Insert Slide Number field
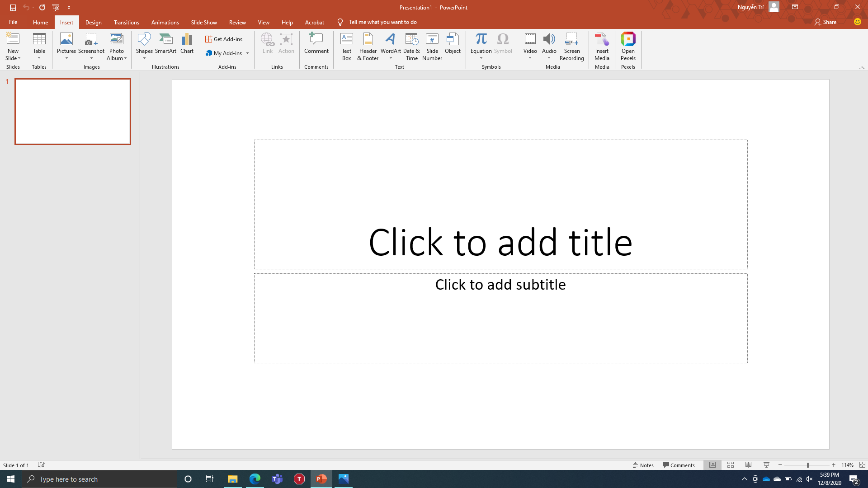This screenshot has width=868, height=488. coord(432,46)
